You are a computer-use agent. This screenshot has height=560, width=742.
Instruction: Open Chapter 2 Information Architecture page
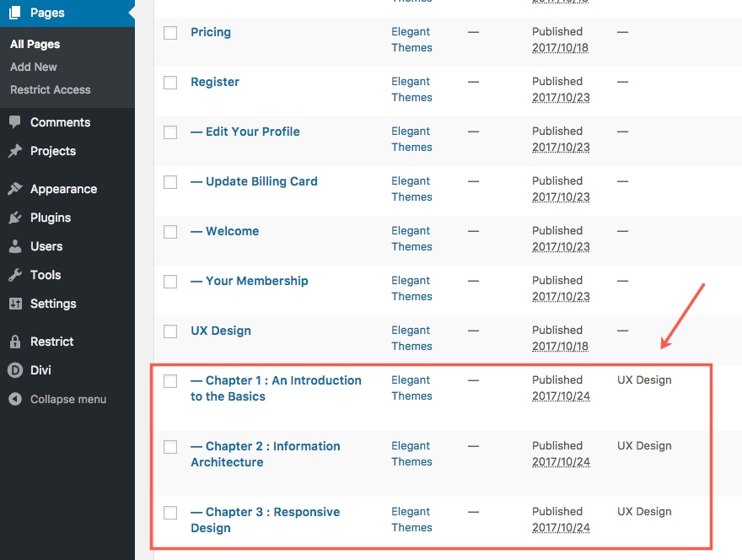(266, 454)
